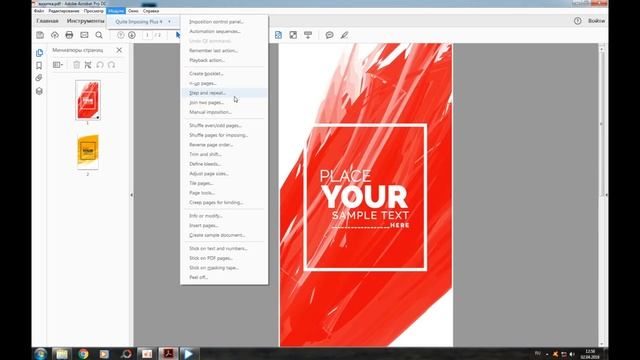Choose Playback action menu item

[224, 60]
